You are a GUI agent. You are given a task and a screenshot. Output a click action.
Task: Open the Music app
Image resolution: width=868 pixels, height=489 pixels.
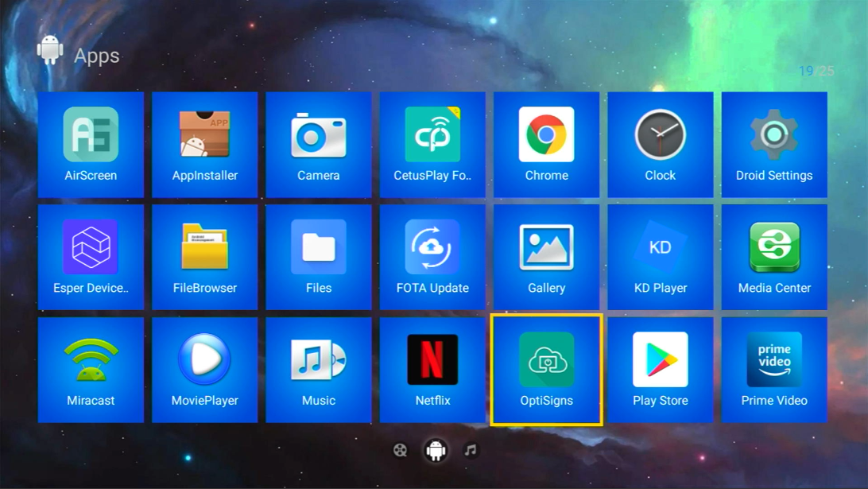pos(318,370)
